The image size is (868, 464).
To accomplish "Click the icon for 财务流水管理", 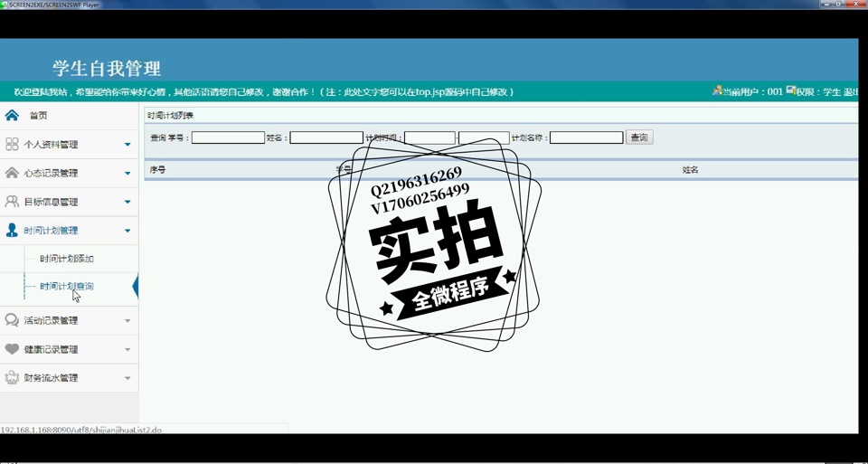I will 12,378.
